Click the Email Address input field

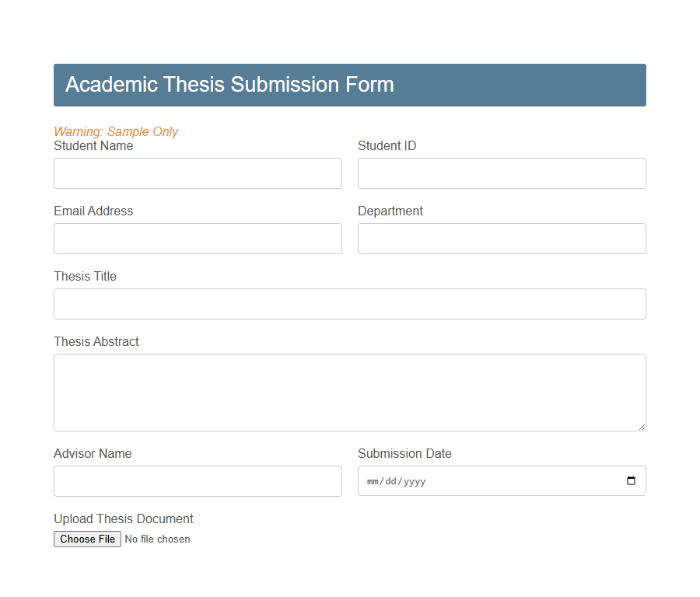(198, 238)
